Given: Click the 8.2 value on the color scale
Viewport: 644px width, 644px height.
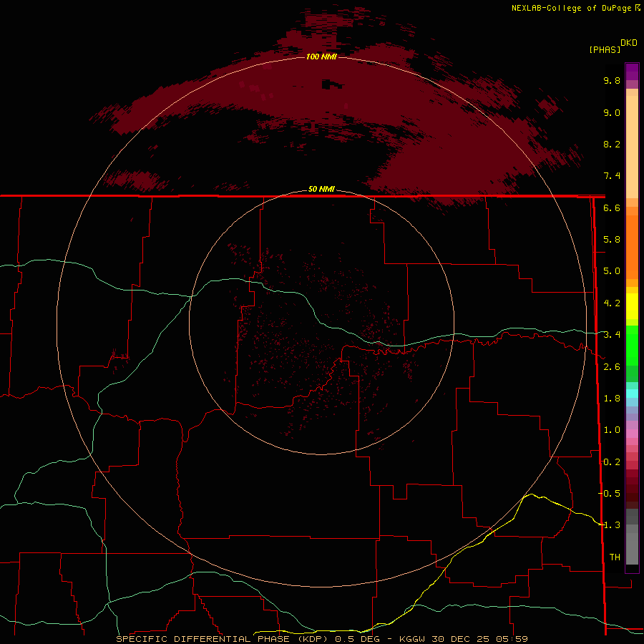Looking at the screenshot, I should pos(612,144).
